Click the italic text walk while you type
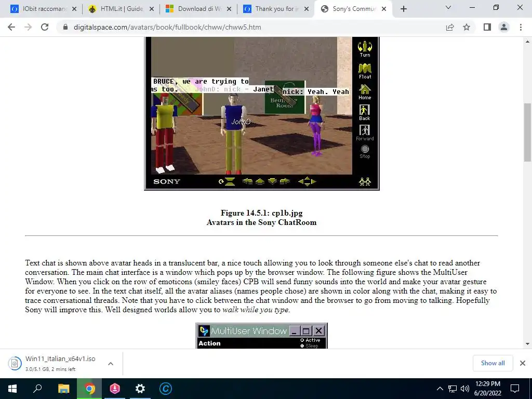Image resolution: width=532 pixels, height=399 pixels. tap(255, 310)
